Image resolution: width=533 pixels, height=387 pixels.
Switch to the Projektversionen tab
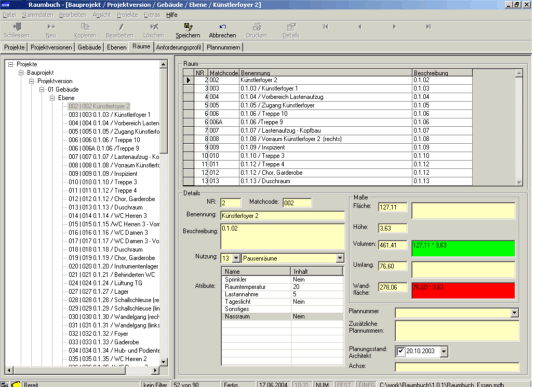tap(51, 47)
